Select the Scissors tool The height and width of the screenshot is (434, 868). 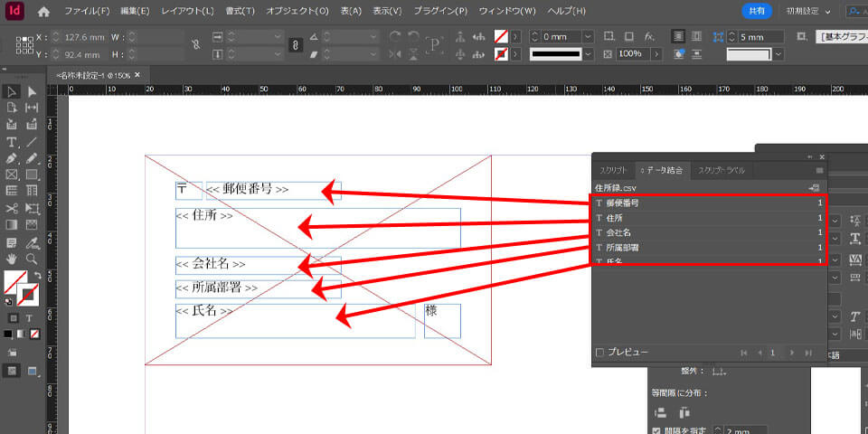click(x=12, y=207)
